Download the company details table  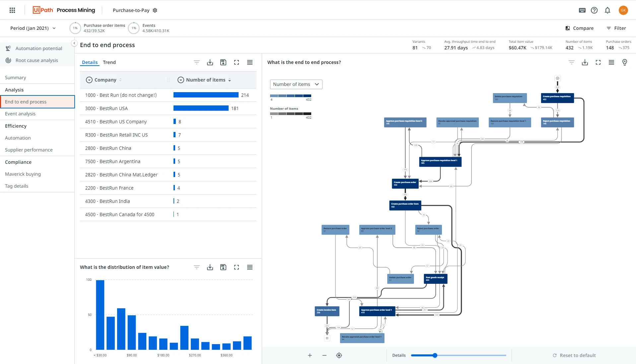(210, 62)
